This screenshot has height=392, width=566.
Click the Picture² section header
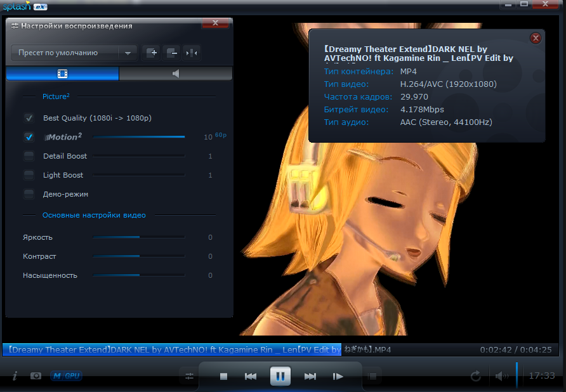pyautogui.click(x=56, y=96)
